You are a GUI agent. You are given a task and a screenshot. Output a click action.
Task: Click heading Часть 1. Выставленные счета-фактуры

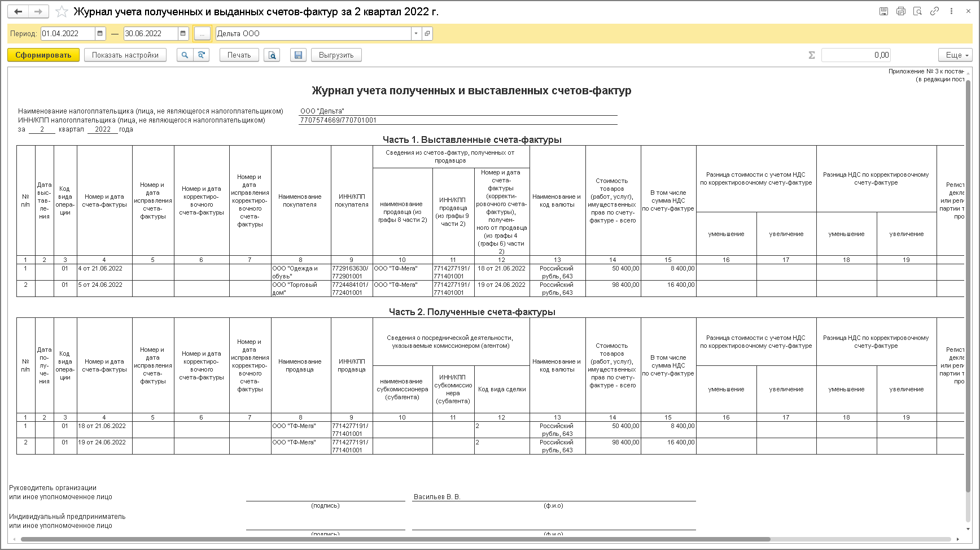coord(472,139)
